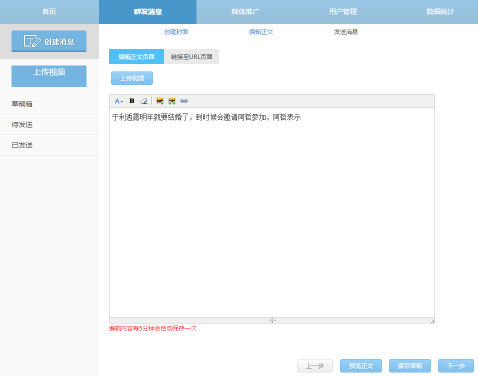The image size is (478, 376).
Task: Click the 创建封面 step link
Action: tap(176, 32)
